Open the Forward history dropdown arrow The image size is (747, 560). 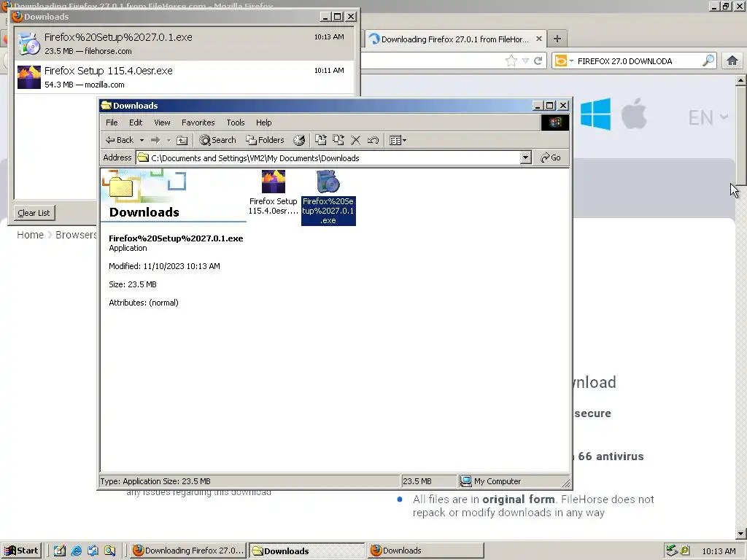169,140
